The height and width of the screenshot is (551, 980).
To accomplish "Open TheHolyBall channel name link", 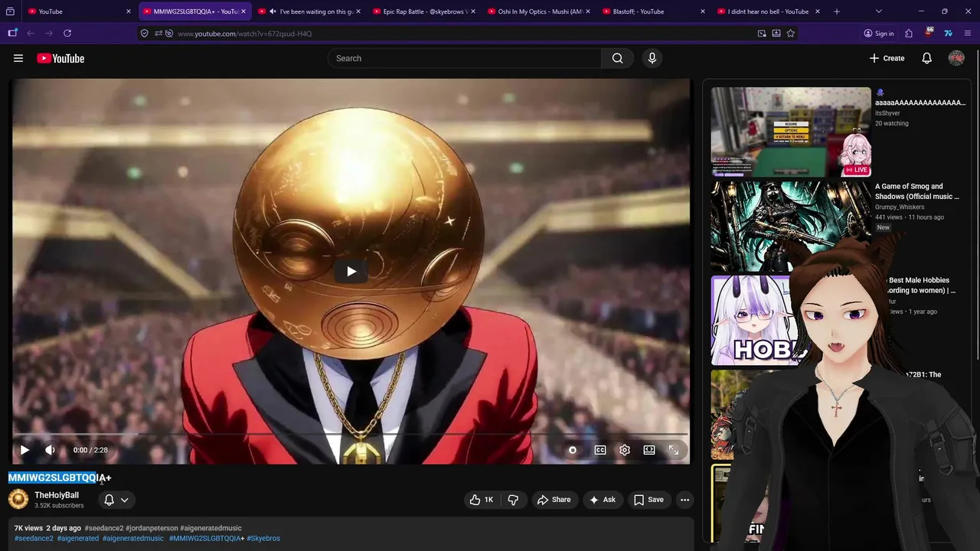I will click(57, 495).
